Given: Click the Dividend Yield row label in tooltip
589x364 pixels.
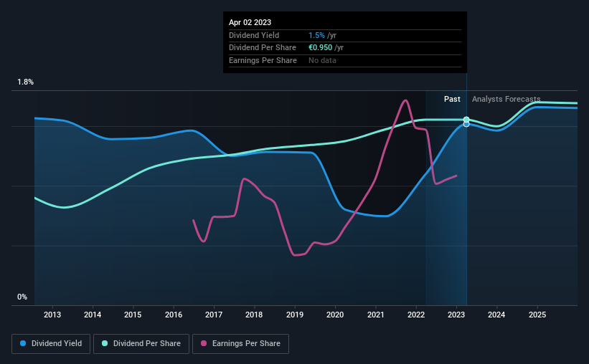Looking at the screenshot, I should [254, 35].
